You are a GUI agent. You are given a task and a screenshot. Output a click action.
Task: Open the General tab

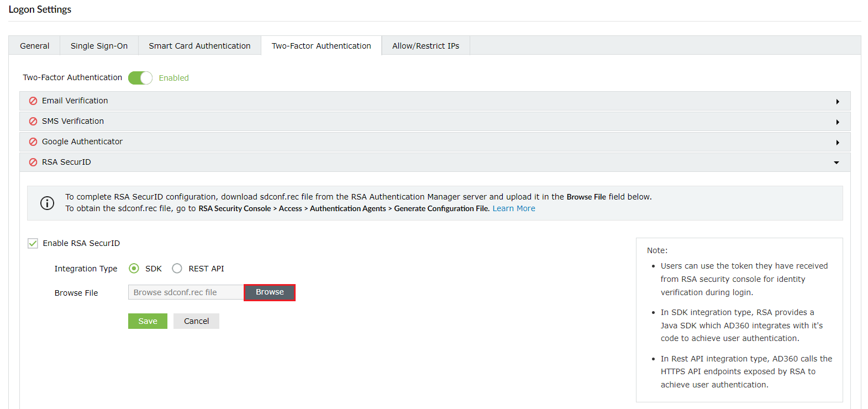[34, 46]
